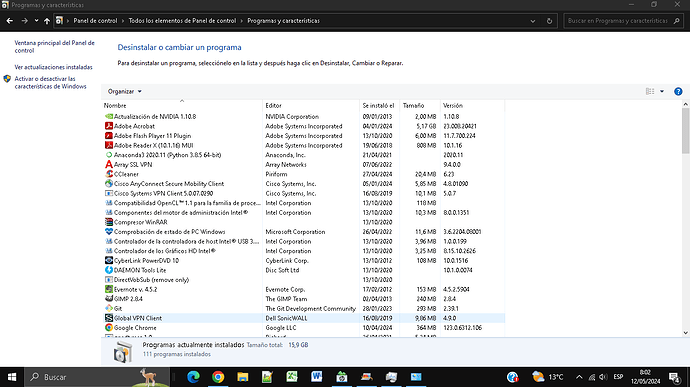Click the CyberLink PowerDVD 10 icon
This screenshot has height=387, width=690.
[x=109, y=261]
